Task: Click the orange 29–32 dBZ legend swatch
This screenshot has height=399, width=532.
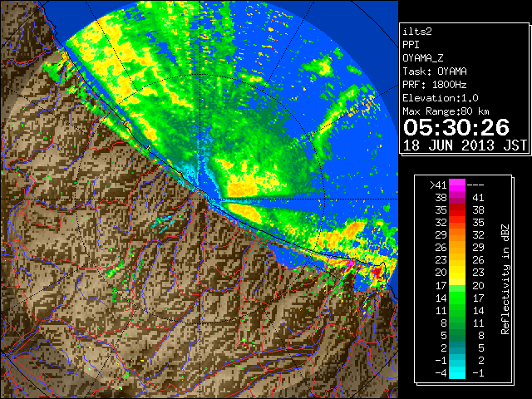Action: point(457,235)
